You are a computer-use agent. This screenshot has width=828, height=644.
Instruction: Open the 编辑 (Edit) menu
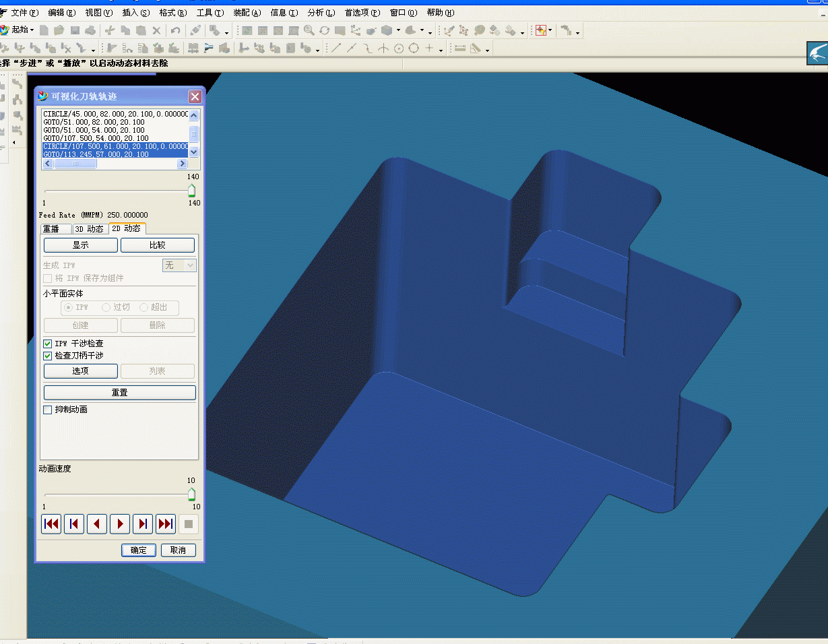(62, 13)
